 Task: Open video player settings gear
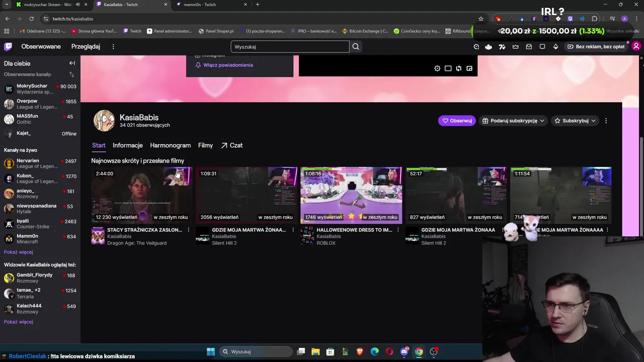point(437,68)
